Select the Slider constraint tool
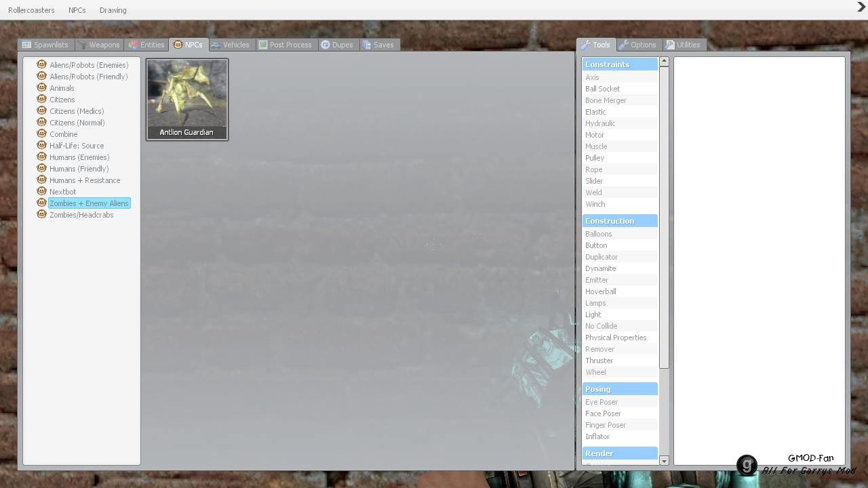 tap(620, 181)
